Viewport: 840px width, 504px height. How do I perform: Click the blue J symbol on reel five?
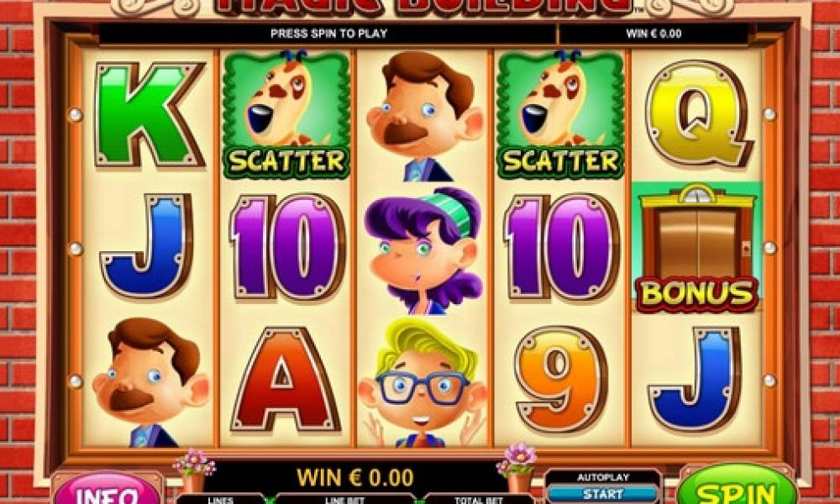(x=695, y=379)
